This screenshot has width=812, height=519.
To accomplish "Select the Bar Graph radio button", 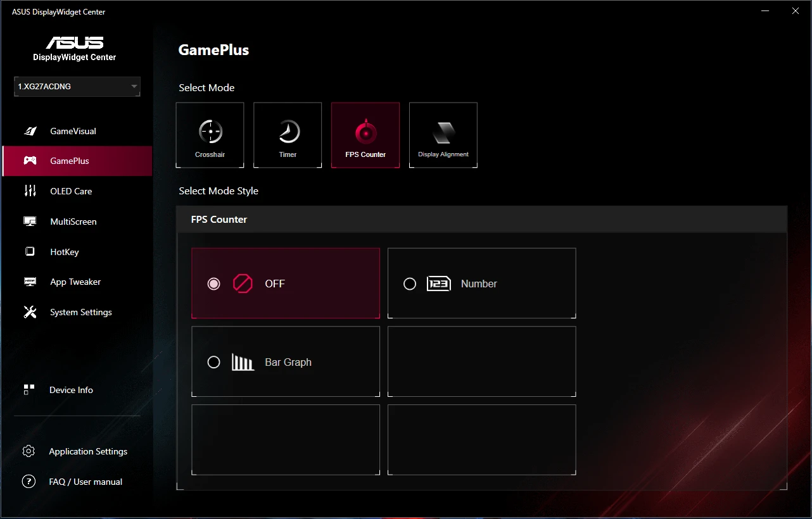I will (x=214, y=362).
